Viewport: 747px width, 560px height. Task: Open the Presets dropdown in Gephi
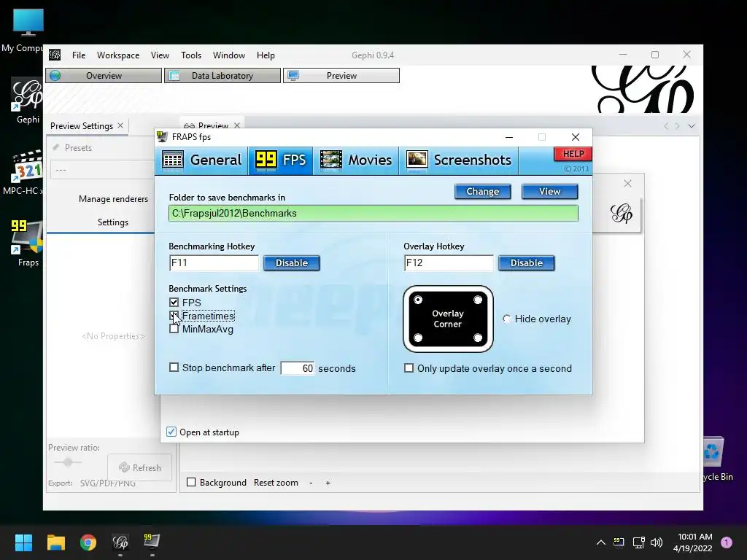(102, 170)
